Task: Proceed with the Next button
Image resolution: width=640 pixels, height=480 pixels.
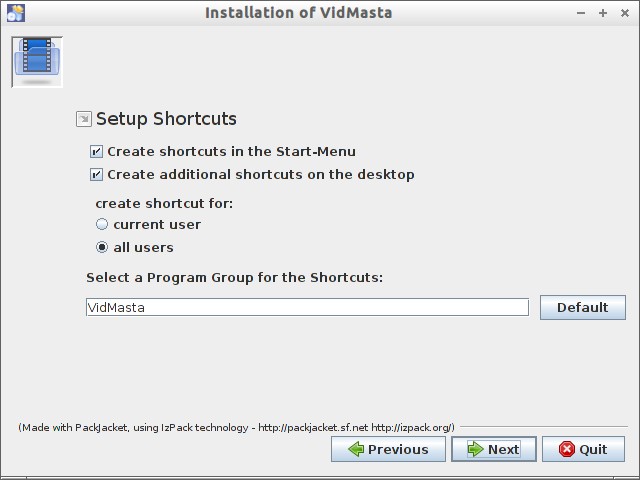Action: pyautogui.click(x=493, y=450)
